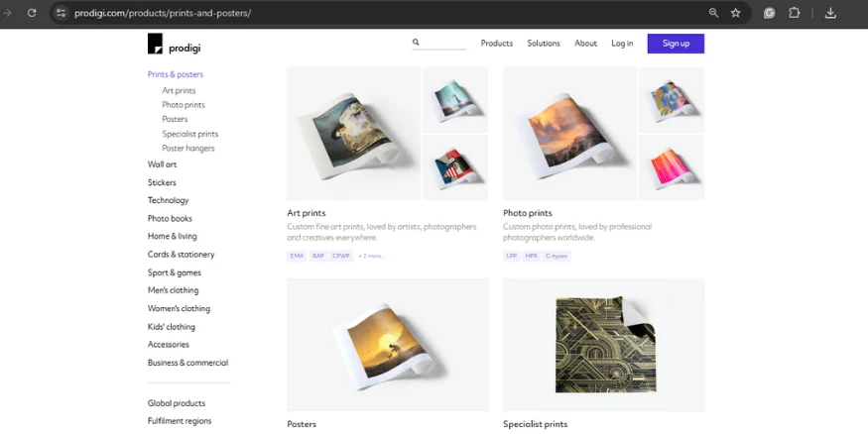868x434 pixels.
Task: Go to Sport & games category
Action: [x=175, y=272]
